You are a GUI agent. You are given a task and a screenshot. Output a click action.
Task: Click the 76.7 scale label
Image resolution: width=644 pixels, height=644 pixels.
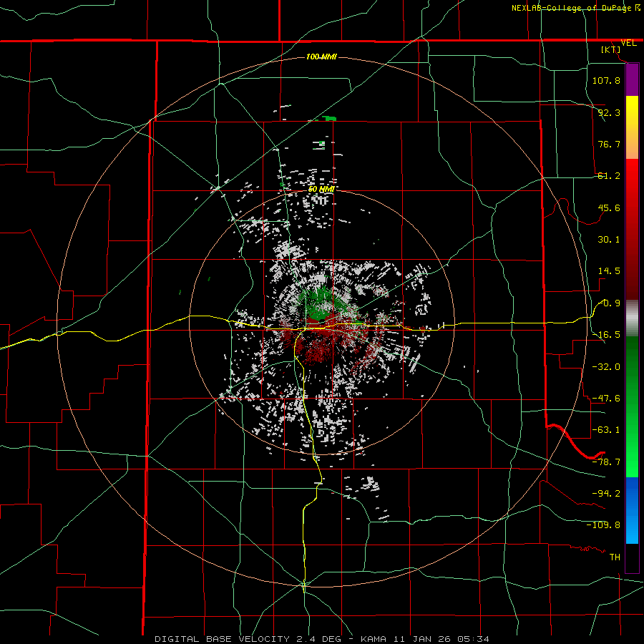(609, 144)
